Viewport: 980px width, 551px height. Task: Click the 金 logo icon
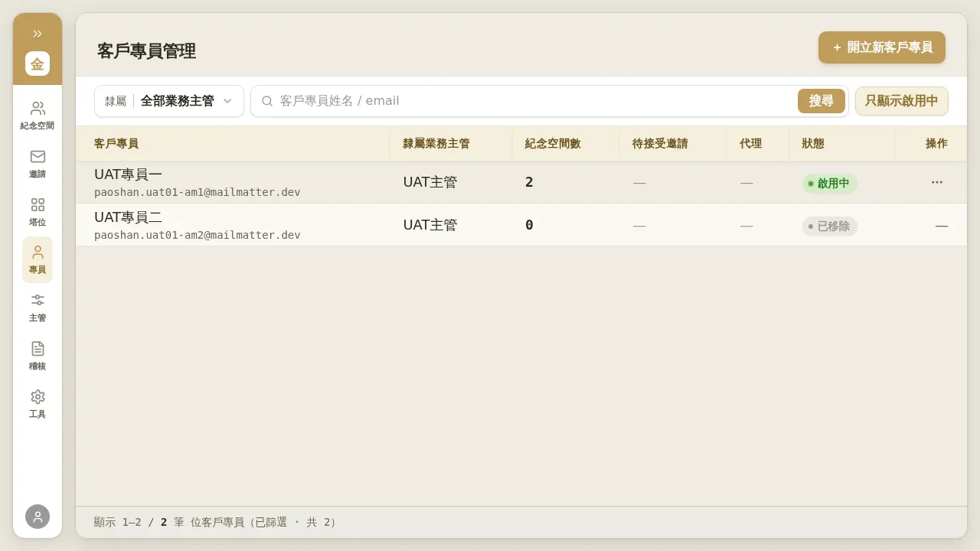pos(38,64)
